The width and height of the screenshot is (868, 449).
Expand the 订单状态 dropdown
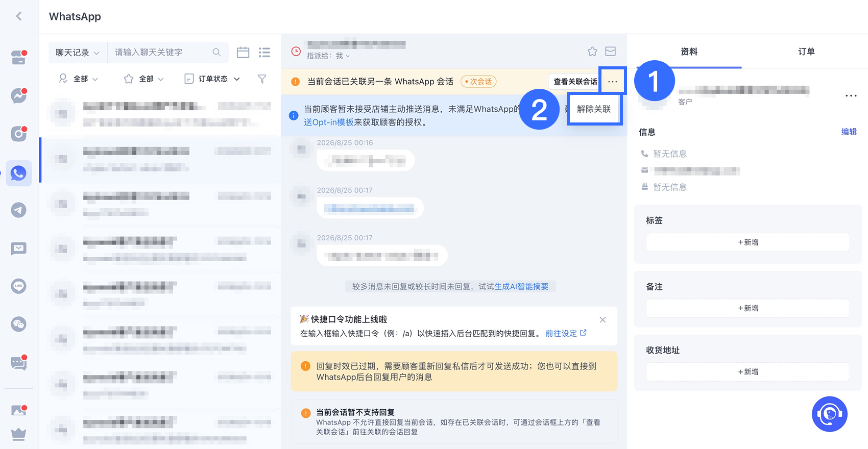(212, 79)
